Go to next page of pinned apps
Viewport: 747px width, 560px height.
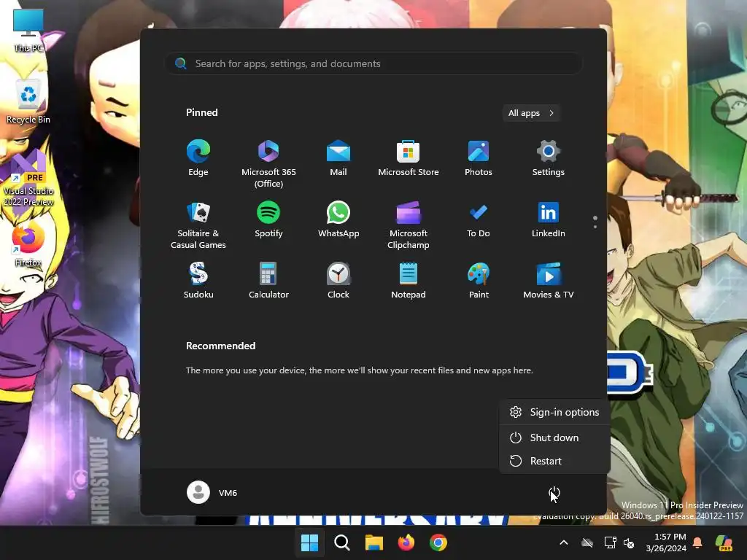[x=595, y=227]
